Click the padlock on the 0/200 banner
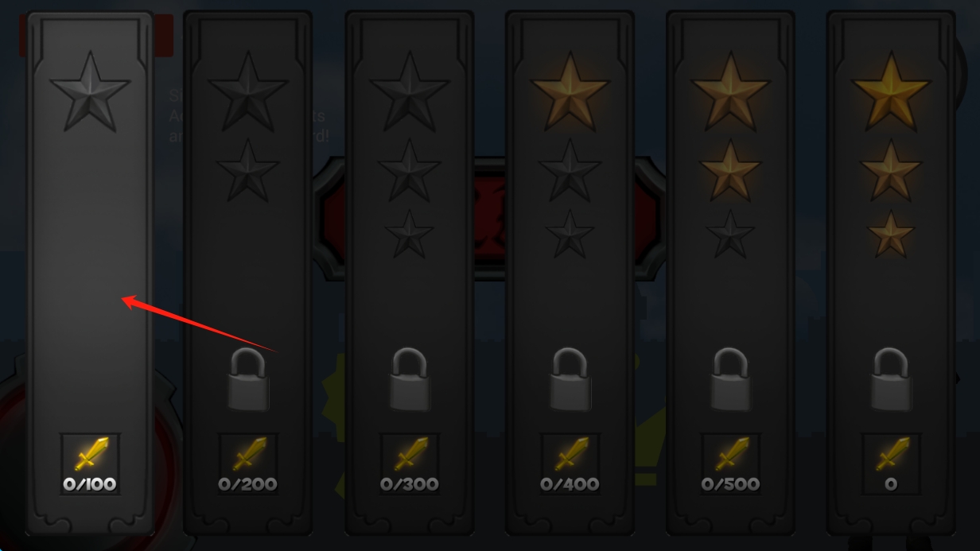 (x=249, y=379)
